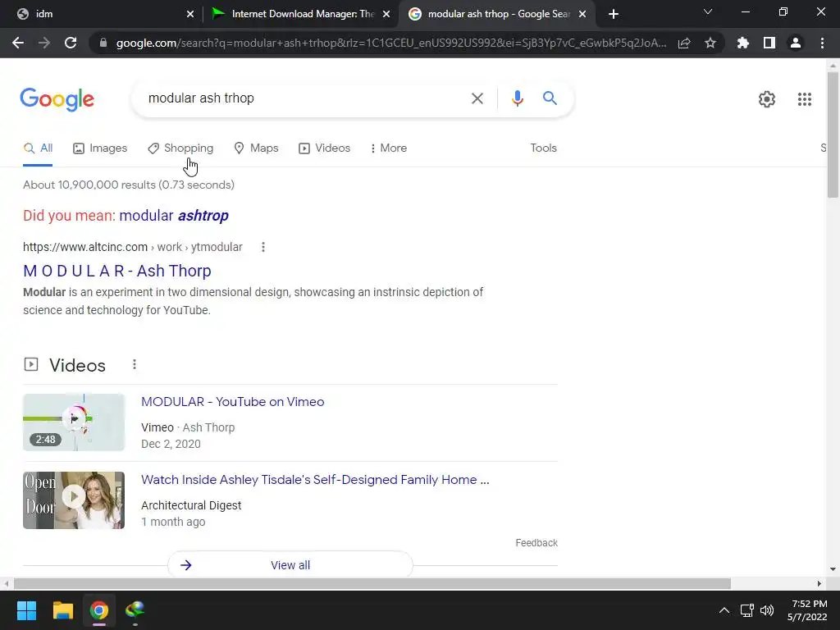Open Internet Download Manager from taskbar

coord(135,610)
